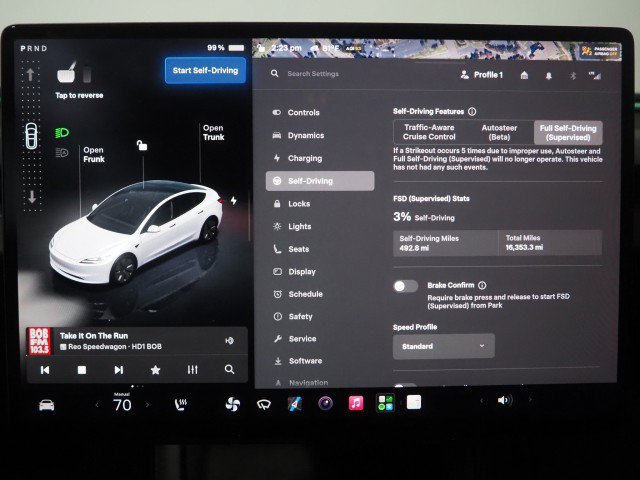
Task: Select Autosteer (Beta) mode
Action: pos(499,132)
